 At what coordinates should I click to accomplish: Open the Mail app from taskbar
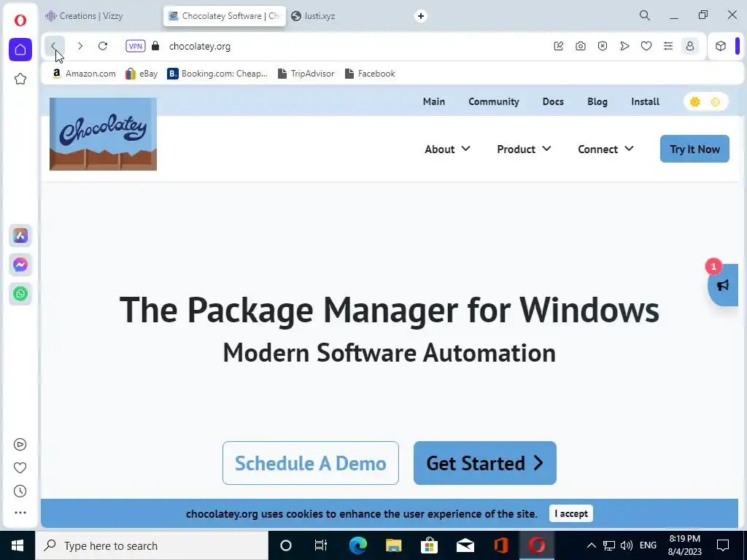pyautogui.click(x=465, y=545)
